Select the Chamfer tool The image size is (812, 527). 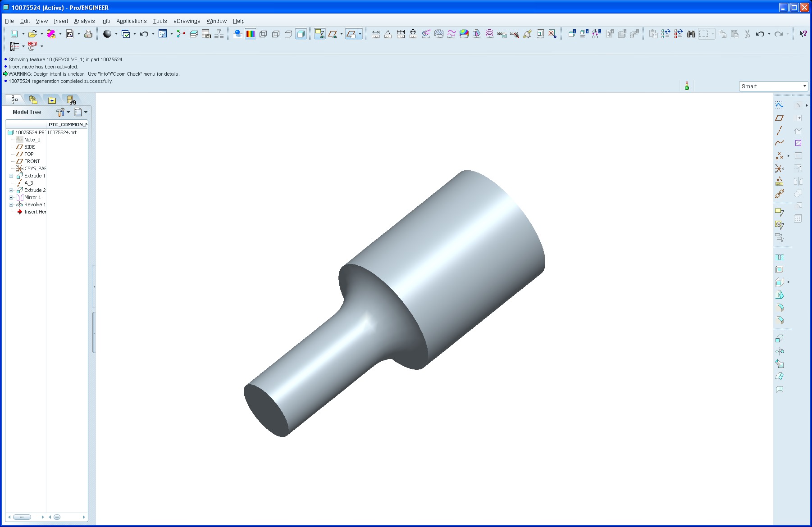click(x=780, y=320)
